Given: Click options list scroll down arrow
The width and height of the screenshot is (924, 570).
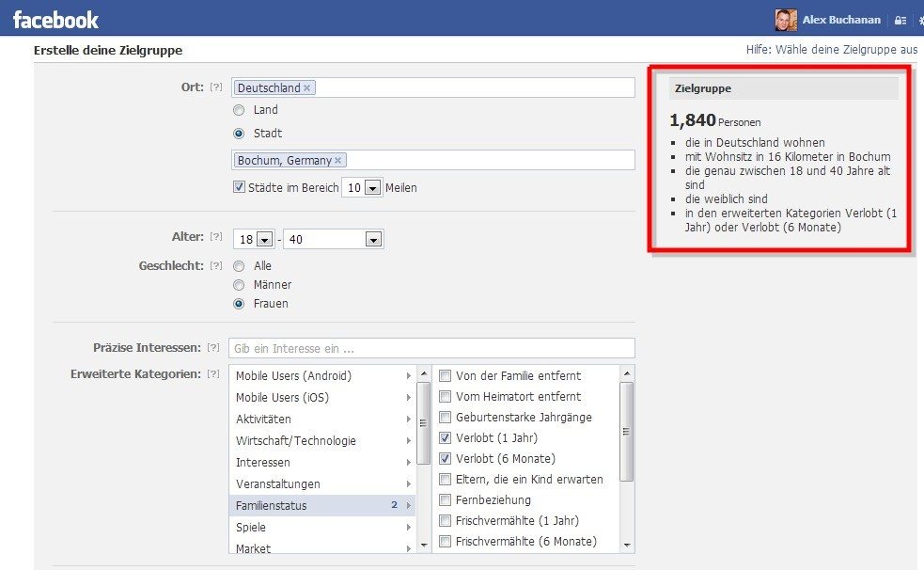Looking at the screenshot, I should click(x=627, y=546).
